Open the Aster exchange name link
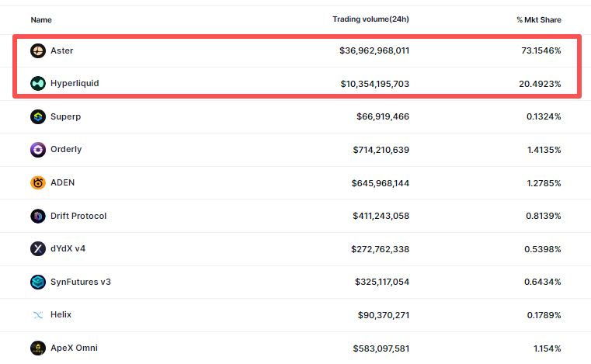 [62, 50]
